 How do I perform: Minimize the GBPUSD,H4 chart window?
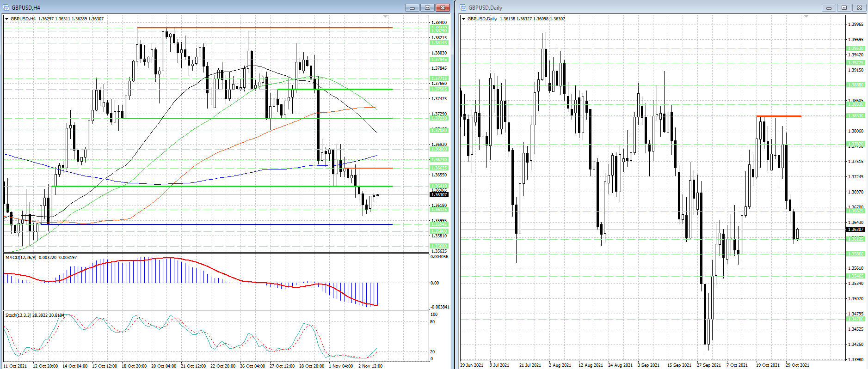412,7
